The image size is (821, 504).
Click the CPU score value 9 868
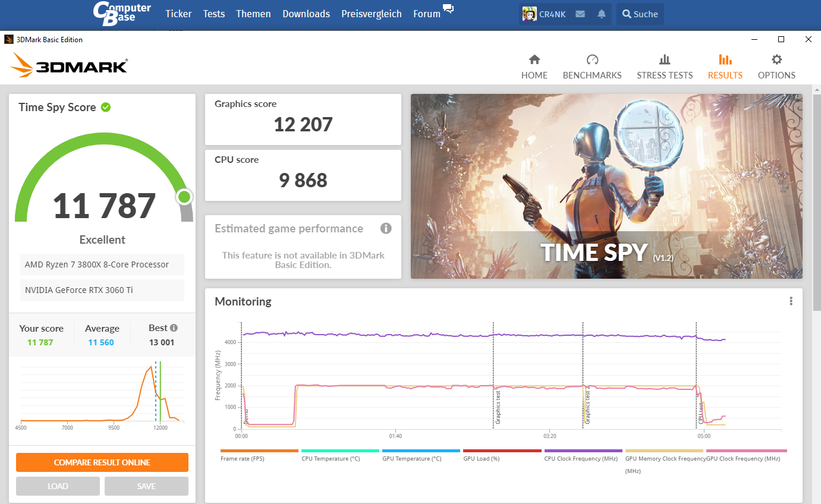point(303,180)
